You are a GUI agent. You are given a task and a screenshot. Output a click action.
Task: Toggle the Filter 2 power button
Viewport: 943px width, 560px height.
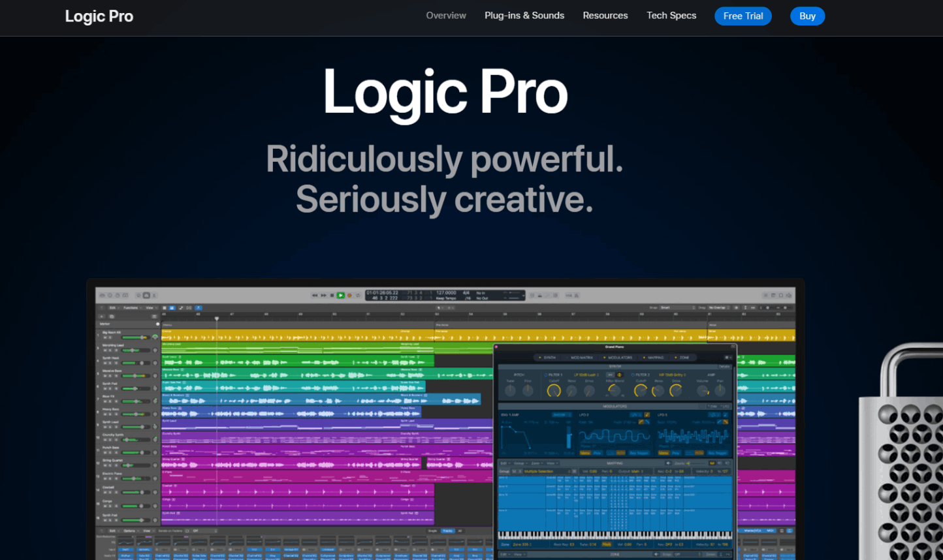(x=634, y=375)
